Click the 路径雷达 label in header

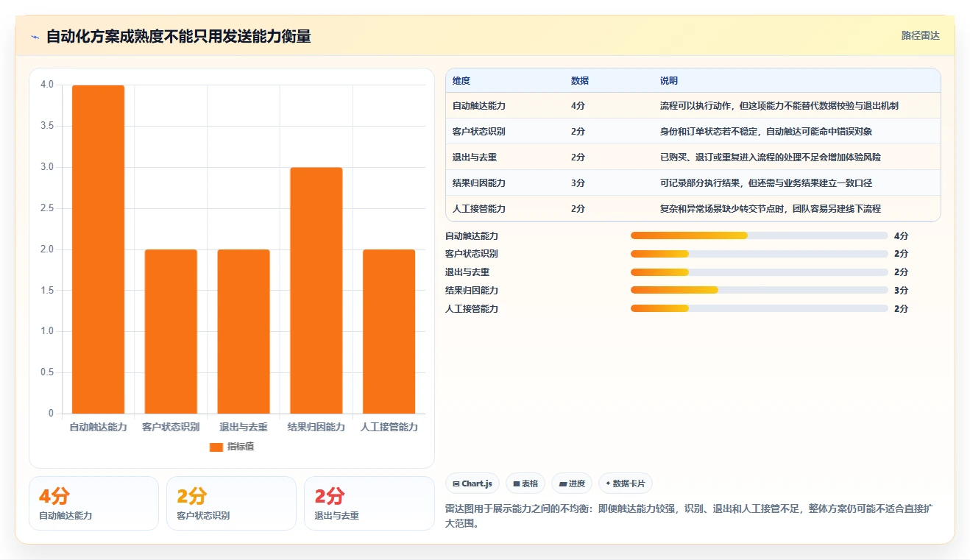click(921, 35)
